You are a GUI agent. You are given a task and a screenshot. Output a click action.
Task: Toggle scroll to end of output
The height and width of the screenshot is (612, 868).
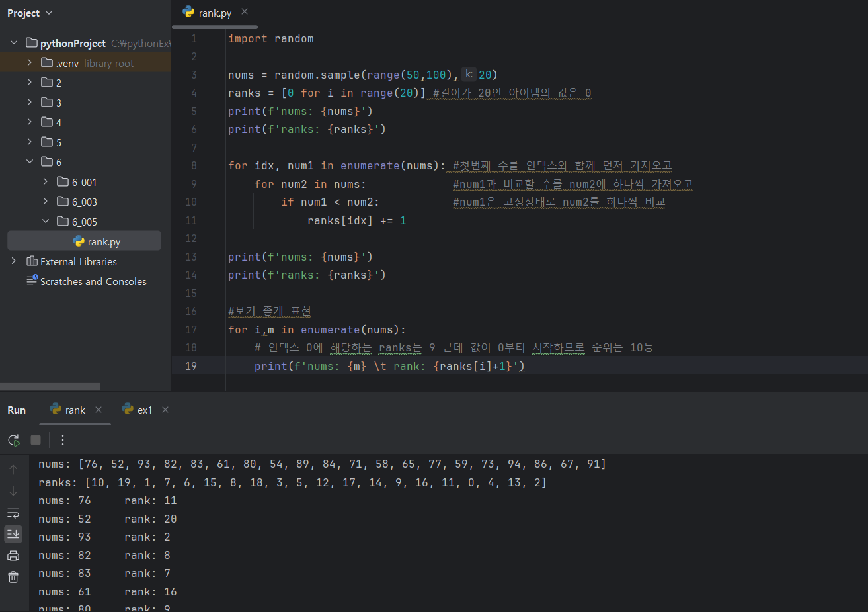13,533
